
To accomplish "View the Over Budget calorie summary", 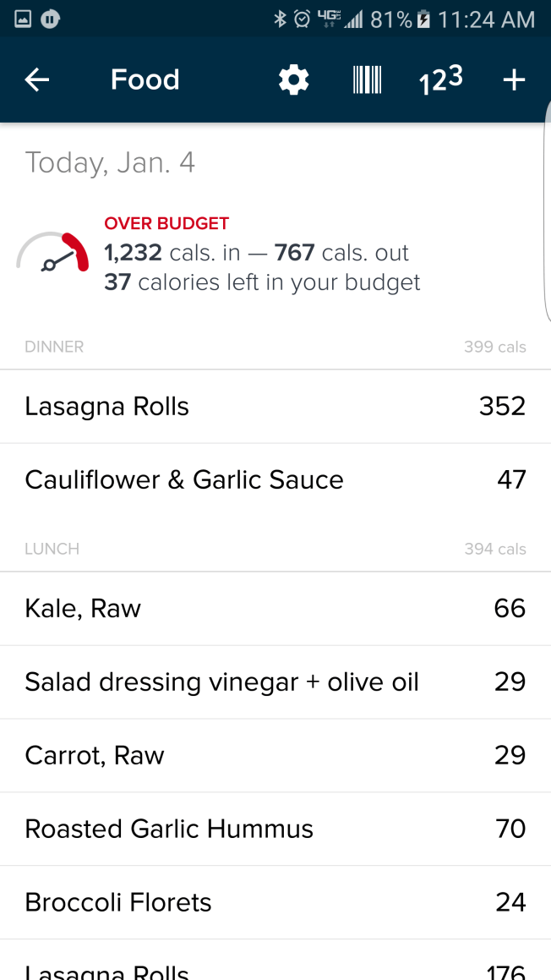I will [262, 254].
